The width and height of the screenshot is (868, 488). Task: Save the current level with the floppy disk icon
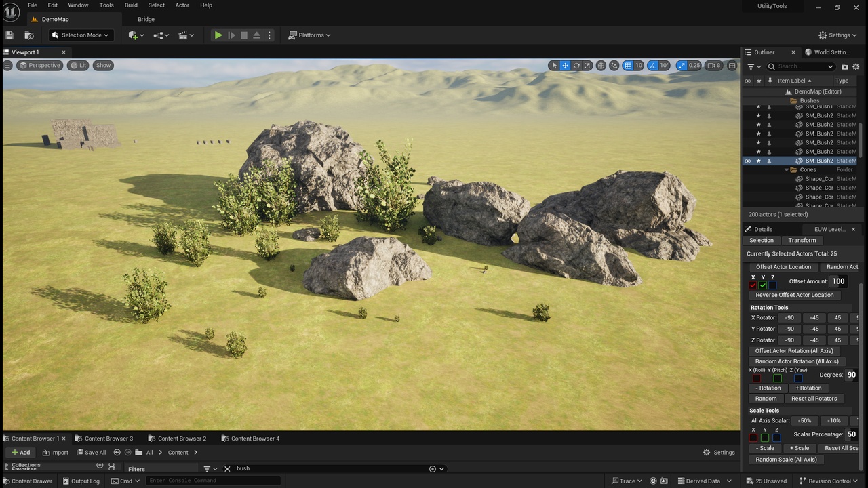(x=9, y=35)
